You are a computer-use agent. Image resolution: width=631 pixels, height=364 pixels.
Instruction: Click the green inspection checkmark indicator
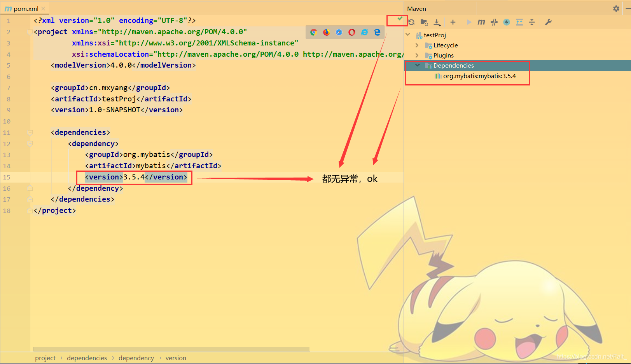tap(400, 19)
